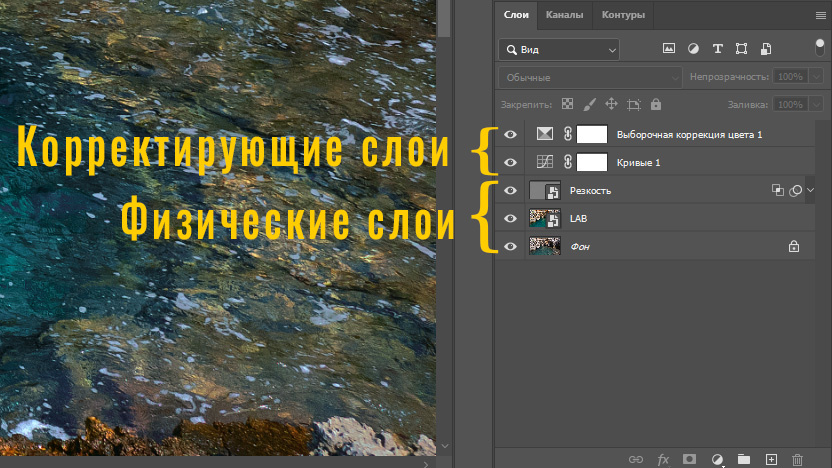Create a new layer
The width and height of the screenshot is (832, 468).
771,460
